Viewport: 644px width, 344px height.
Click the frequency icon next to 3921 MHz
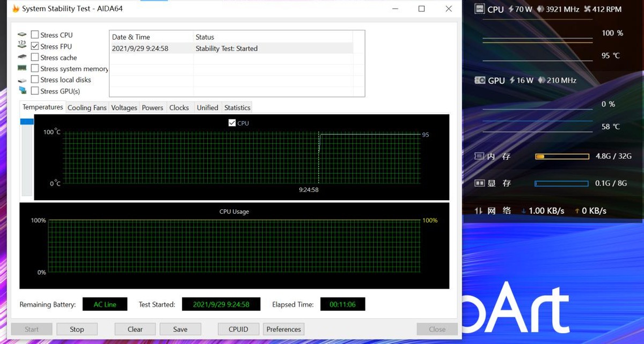pos(540,9)
